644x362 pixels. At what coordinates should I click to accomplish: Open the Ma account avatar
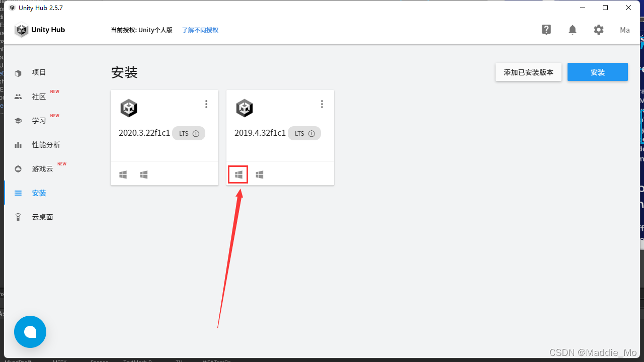coord(625,30)
